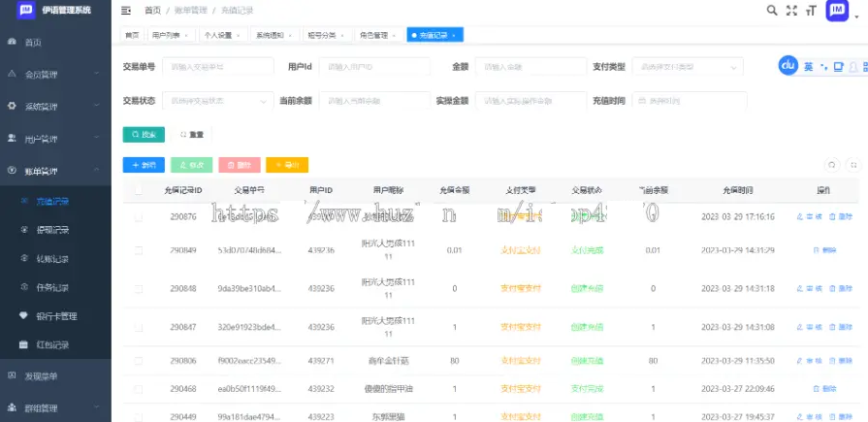
Task: Select all rows with header checkbox
Action: (139, 190)
